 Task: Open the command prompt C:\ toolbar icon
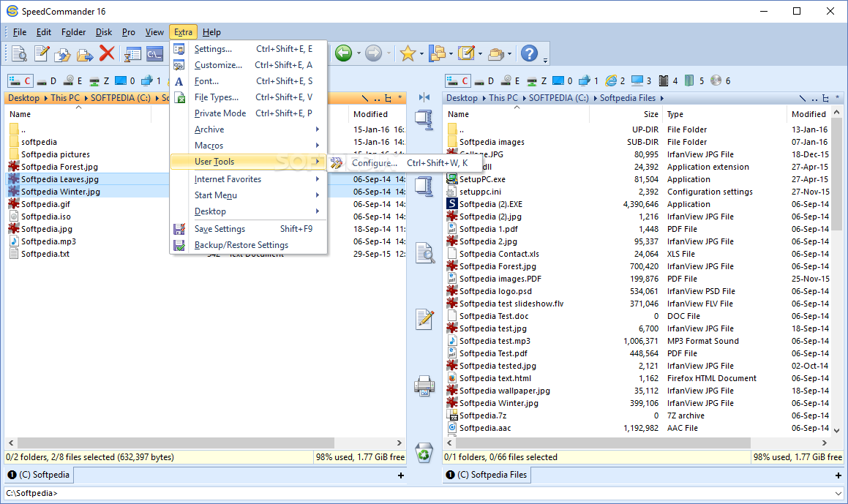pos(154,53)
